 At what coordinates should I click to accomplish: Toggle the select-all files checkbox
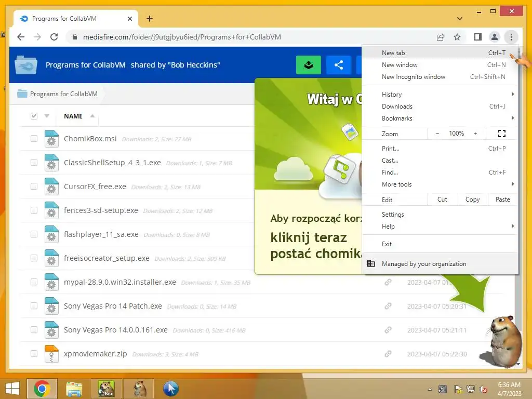[34, 116]
